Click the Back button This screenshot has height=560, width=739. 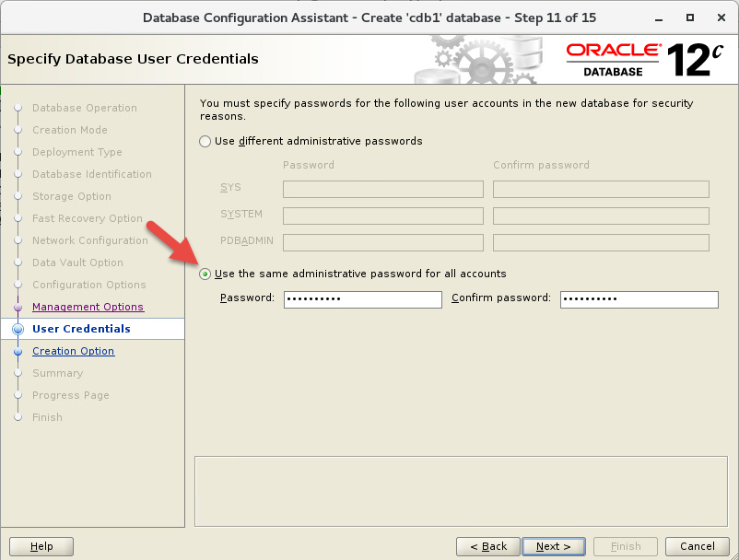488,546
